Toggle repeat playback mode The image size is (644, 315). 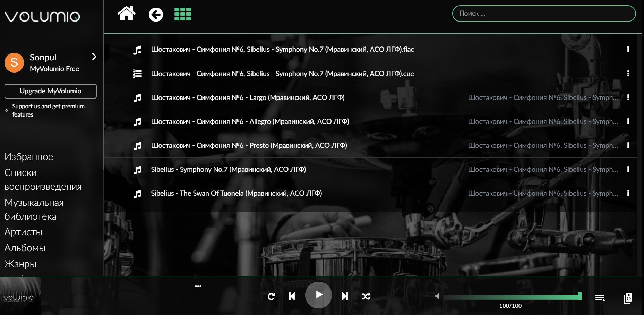click(x=271, y=296)
